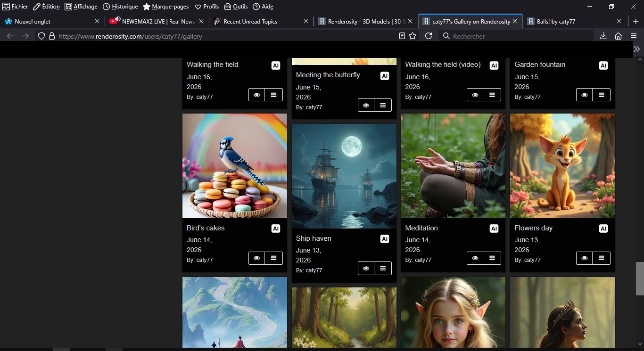This screenshot has width=644, height=351.
Task: Open the list menu on Bird's cakes
Action: [x=274, y=258]
